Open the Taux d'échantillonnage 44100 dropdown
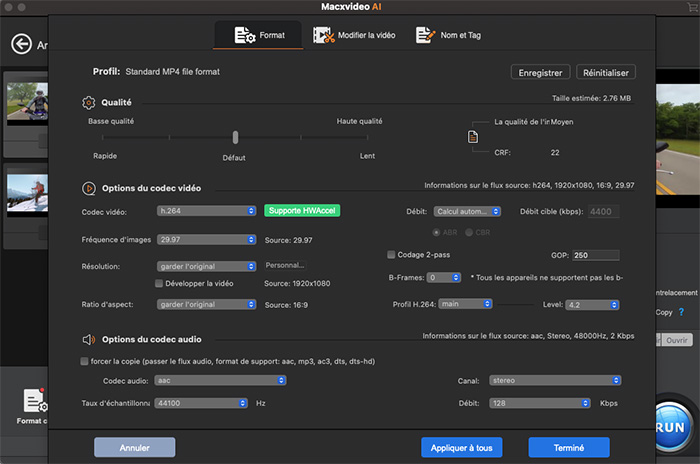The height and width of the screenshot is (464, 700). click(x=201, y=403)
